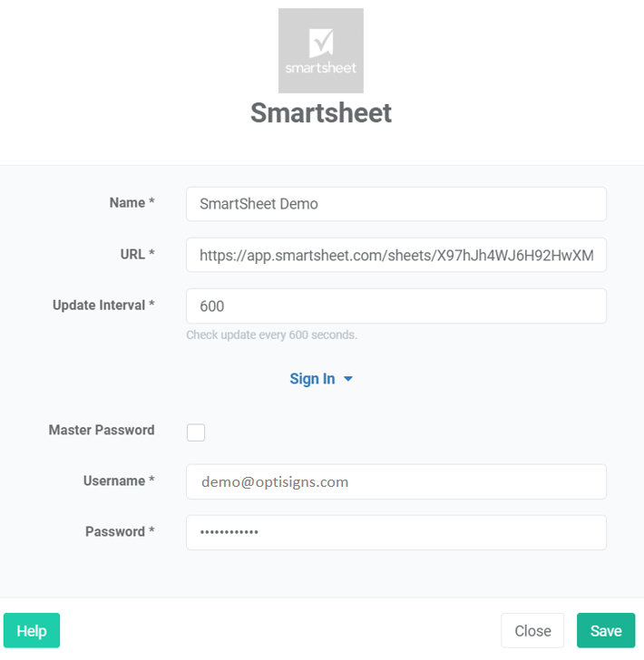Click the 'Check update every 600 seconds' hint
This screenshot has height=660, width=644.
point(272,335)
